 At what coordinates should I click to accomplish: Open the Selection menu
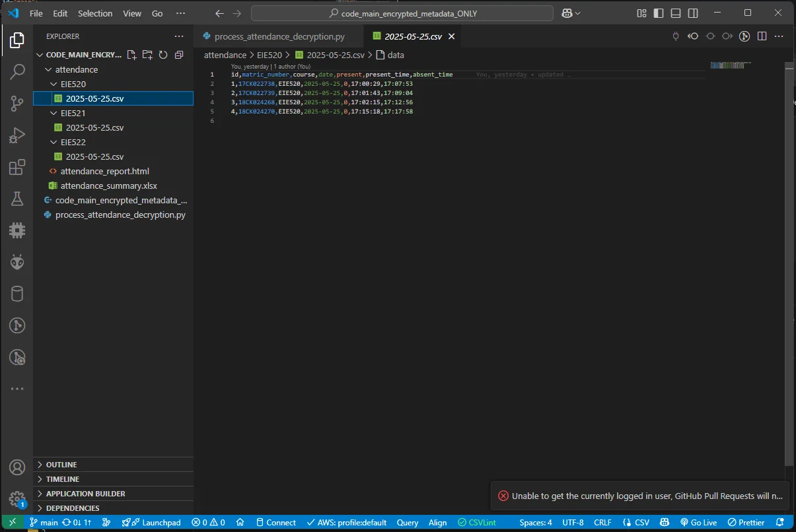pyautogui.click(x=95, y=13)
